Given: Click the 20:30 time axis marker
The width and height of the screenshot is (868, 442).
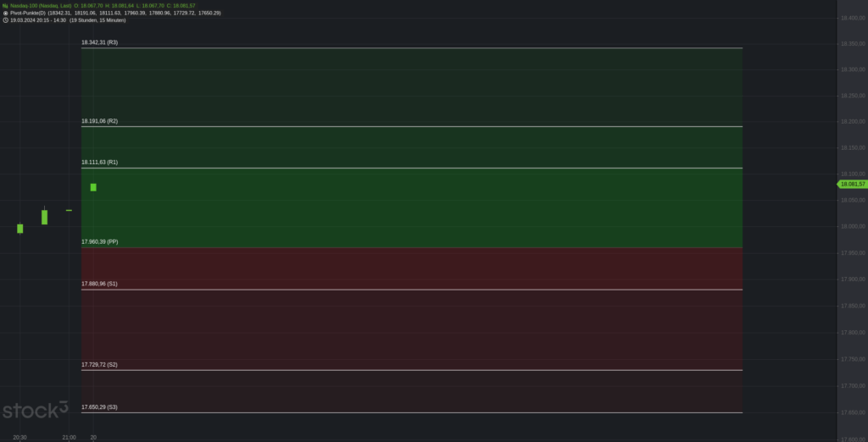Looking at the screenshot, I should pos(19,437).
